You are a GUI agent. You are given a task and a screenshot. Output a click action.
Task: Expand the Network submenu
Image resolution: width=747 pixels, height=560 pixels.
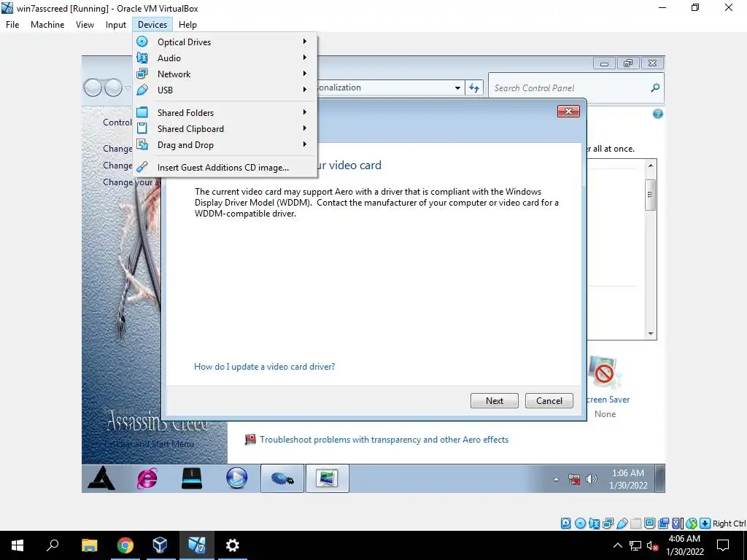225,74
